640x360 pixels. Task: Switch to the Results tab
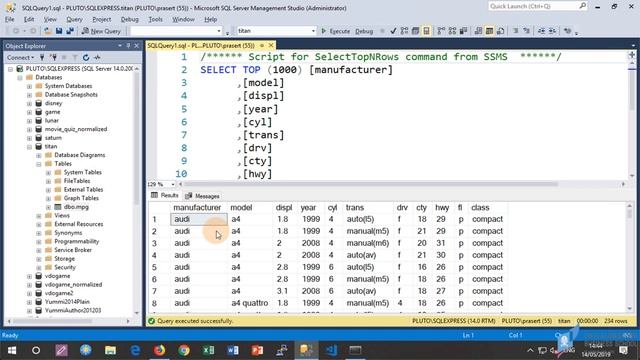(x=165, y=196)
